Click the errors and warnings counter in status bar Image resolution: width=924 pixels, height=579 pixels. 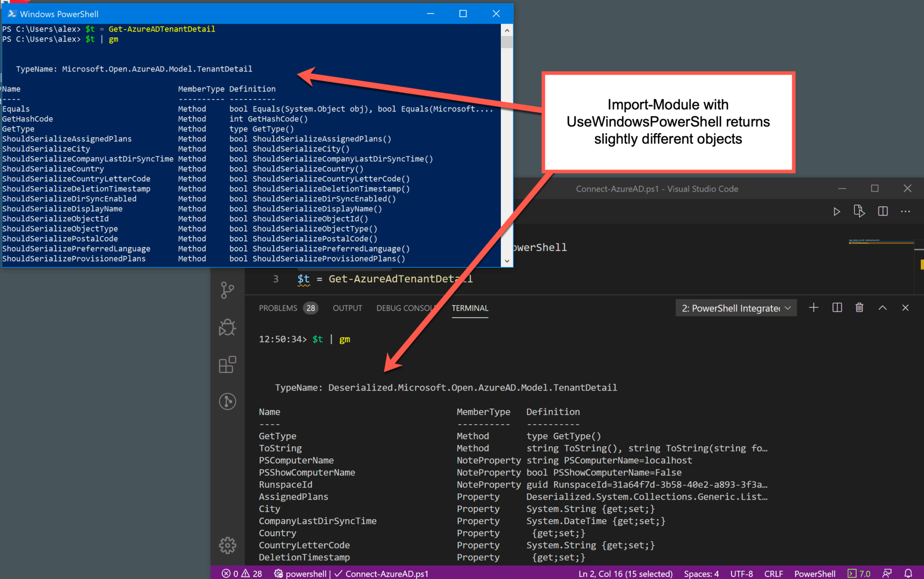click(x=241, y=573)
